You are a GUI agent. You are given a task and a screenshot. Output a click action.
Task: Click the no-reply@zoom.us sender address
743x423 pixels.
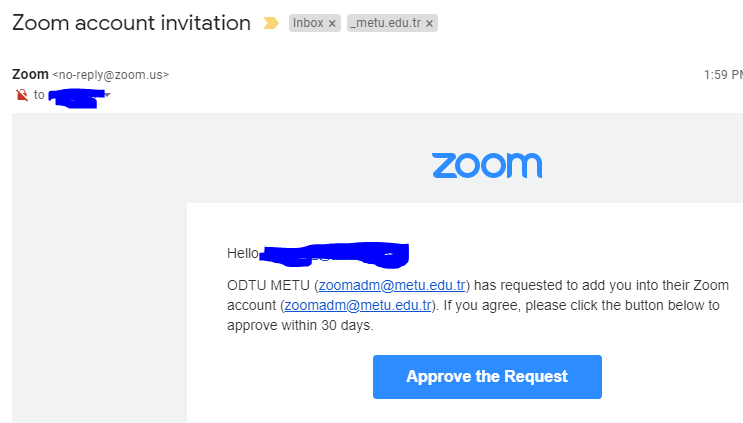click(x=111, y=75)
